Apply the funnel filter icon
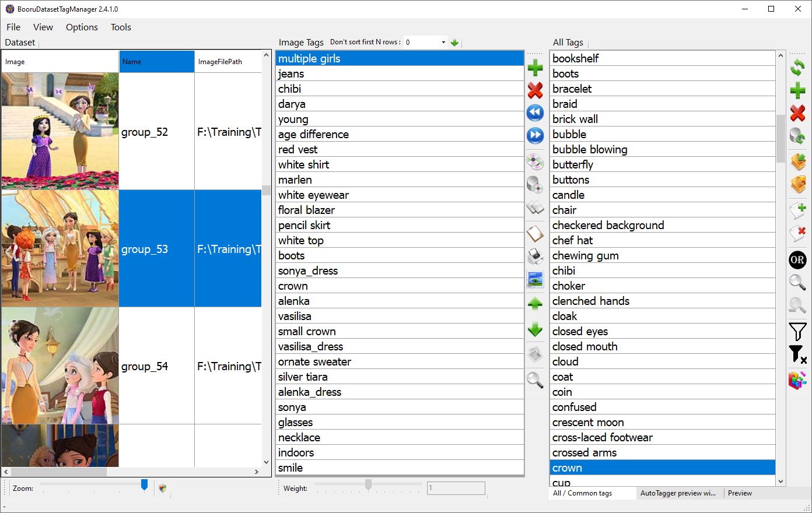This screenshot has height=513, width=812. [797, 331]
